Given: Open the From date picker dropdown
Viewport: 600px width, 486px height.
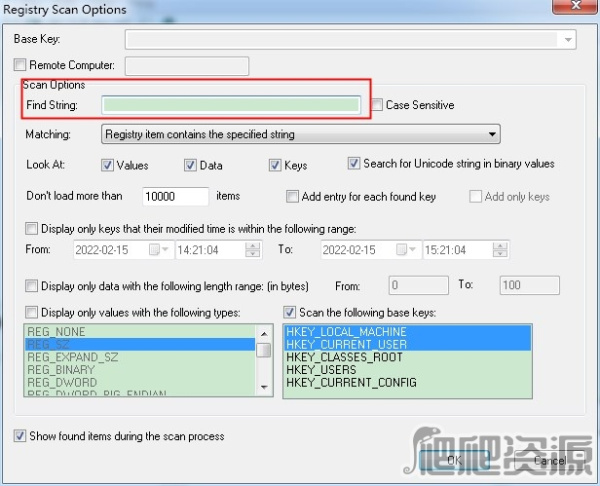Looking at the screenshot, I should pyautogui.click(x=159, y=250).
